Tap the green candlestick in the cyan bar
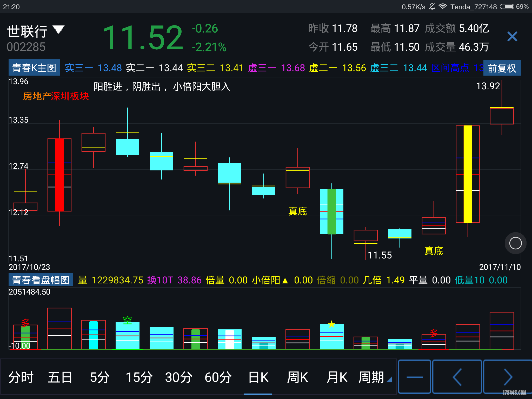This screenshot has width=532, height=399. [x=332, y=212]
